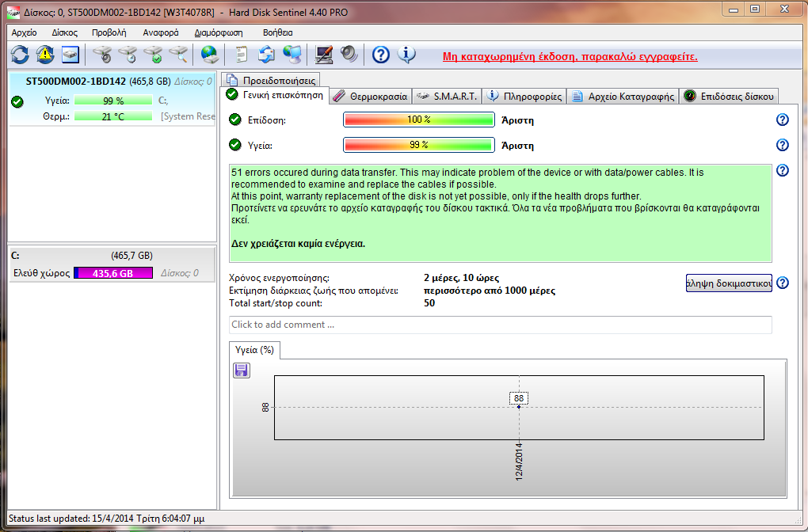Image resolution: width=808 pixels, height=532 pixels.
Task: Select the Υγεία (%) graph tab
Action: [254, 350]
